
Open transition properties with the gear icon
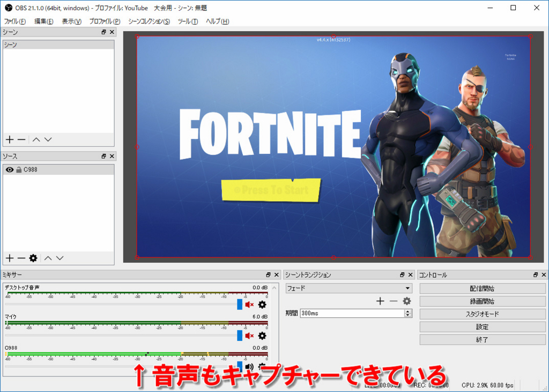coord(406,301)
